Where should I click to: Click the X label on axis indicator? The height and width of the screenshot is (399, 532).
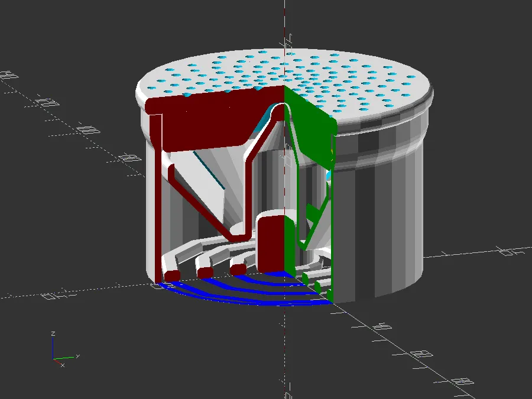coord(63,365)
